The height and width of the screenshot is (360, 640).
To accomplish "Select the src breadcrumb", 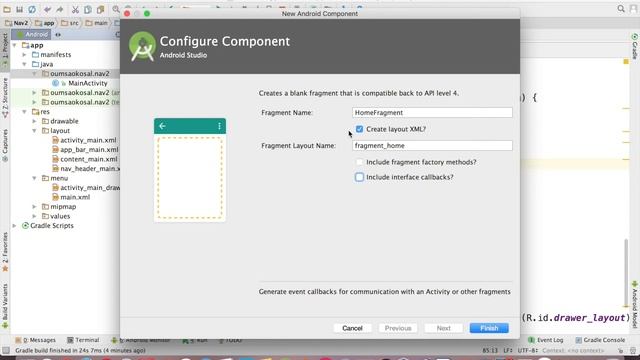I will [69, 23].
